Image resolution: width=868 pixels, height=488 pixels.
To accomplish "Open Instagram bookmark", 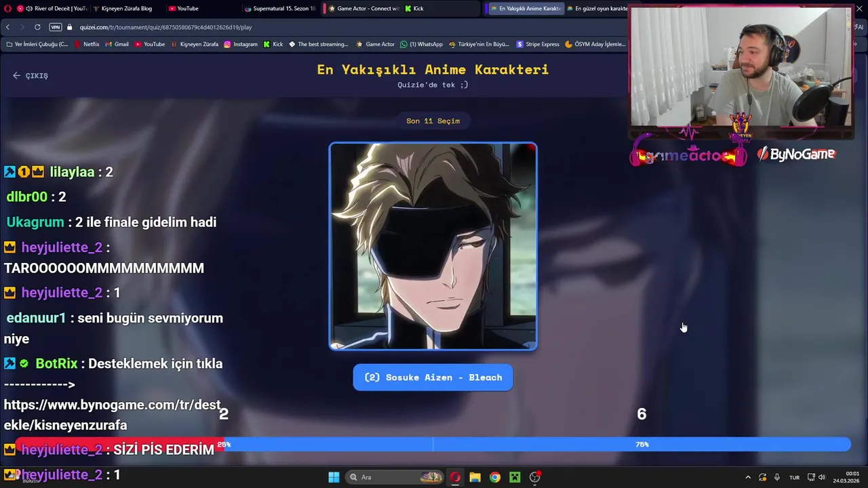I will [241, 44].
